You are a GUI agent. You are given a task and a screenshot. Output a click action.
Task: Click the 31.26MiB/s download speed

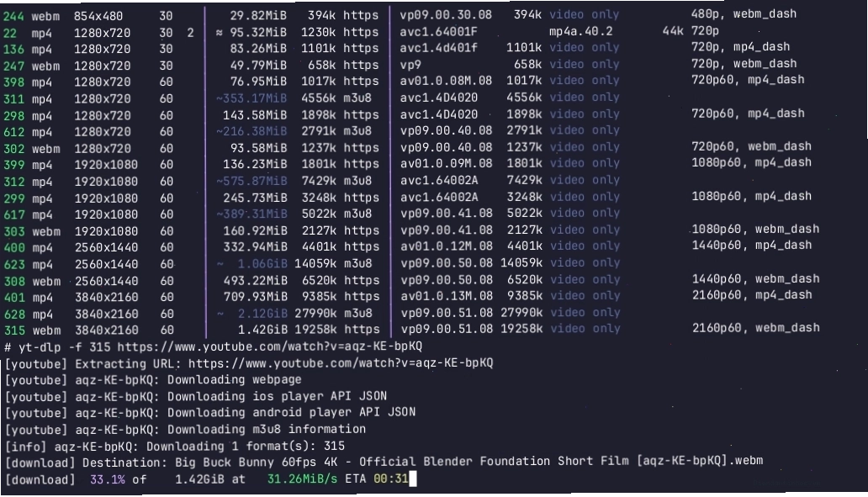tap(302, 479)
